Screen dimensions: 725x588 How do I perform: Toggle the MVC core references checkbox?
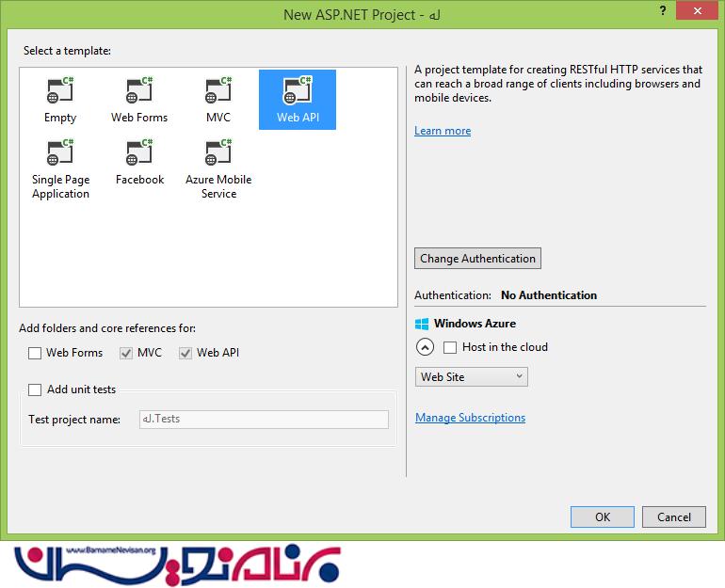point(126,353)
